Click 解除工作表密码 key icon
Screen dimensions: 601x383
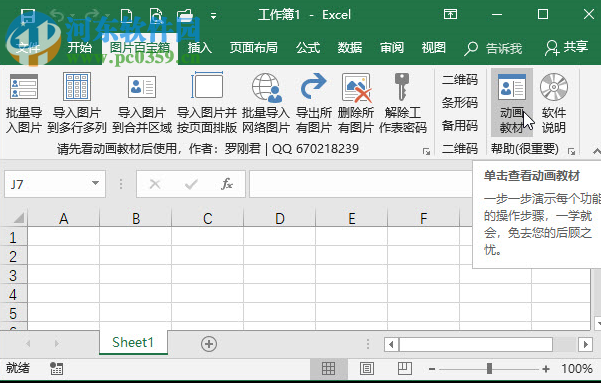pyautogui.click(x=402, y=87)
